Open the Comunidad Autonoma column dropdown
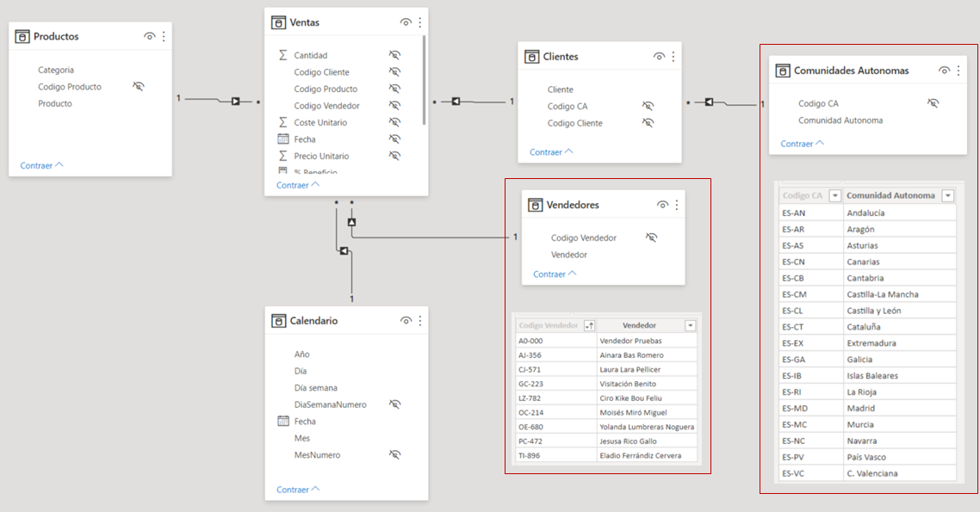The height and width of the screenshot is (512, 980). click(x=946, y=195)
